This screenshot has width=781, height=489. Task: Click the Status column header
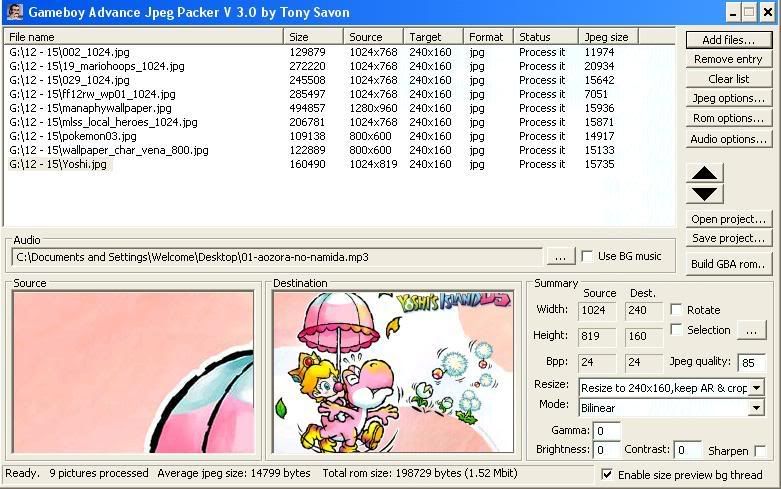point(546,37)
